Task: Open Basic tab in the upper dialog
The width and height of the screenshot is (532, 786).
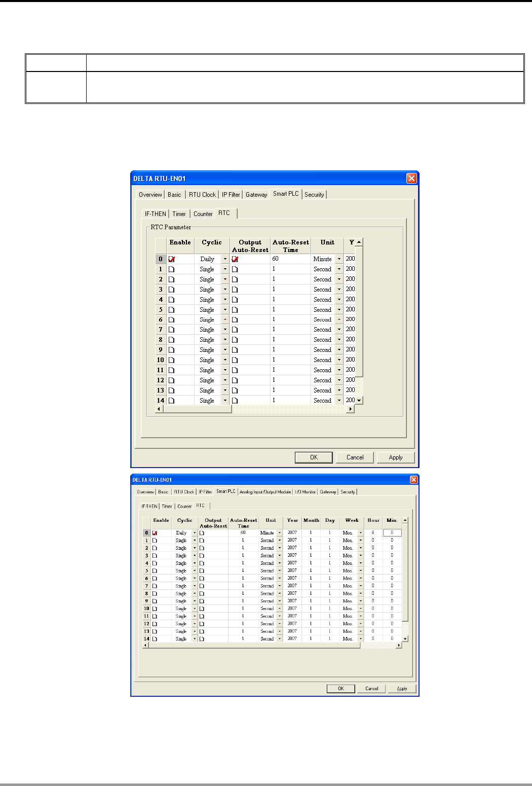Action: (174, 195)
